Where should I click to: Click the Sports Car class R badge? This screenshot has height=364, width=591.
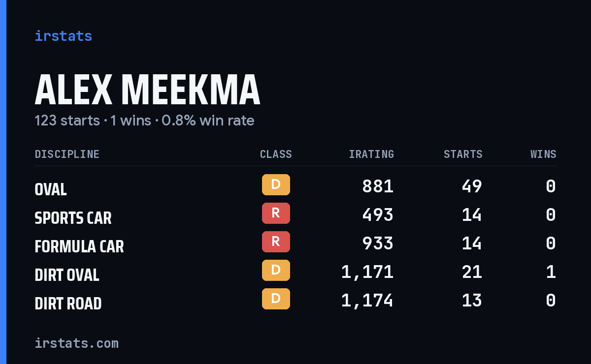[x=276, y=213]
